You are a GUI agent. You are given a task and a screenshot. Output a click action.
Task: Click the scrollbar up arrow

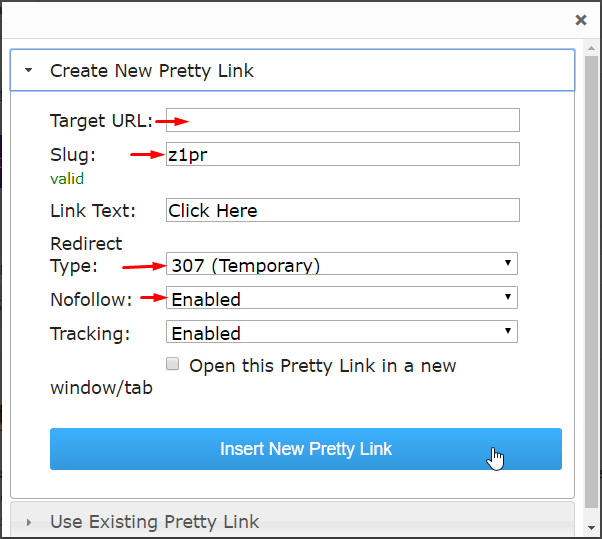(591, 48)
